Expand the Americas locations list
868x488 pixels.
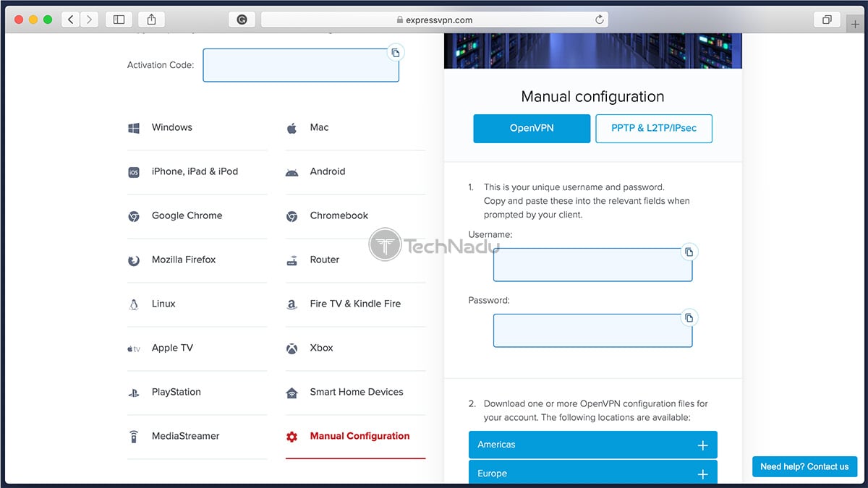click(x=593, y=445)
